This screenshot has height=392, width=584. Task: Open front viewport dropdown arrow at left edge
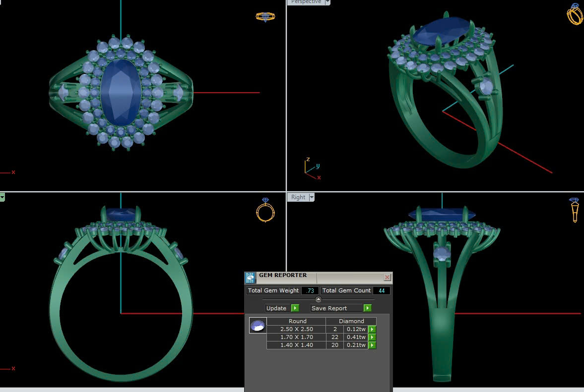click(2, 197)
